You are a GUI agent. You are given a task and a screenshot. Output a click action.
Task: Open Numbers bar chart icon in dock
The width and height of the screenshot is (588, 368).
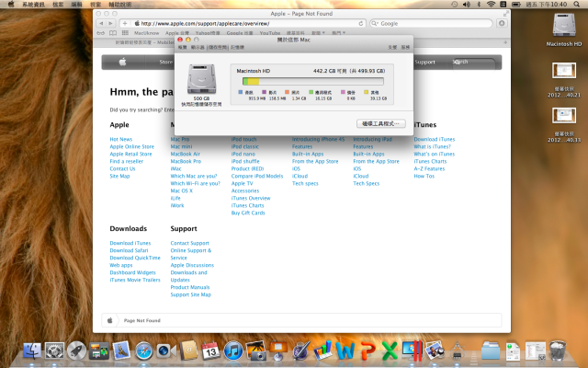(322, 351)
